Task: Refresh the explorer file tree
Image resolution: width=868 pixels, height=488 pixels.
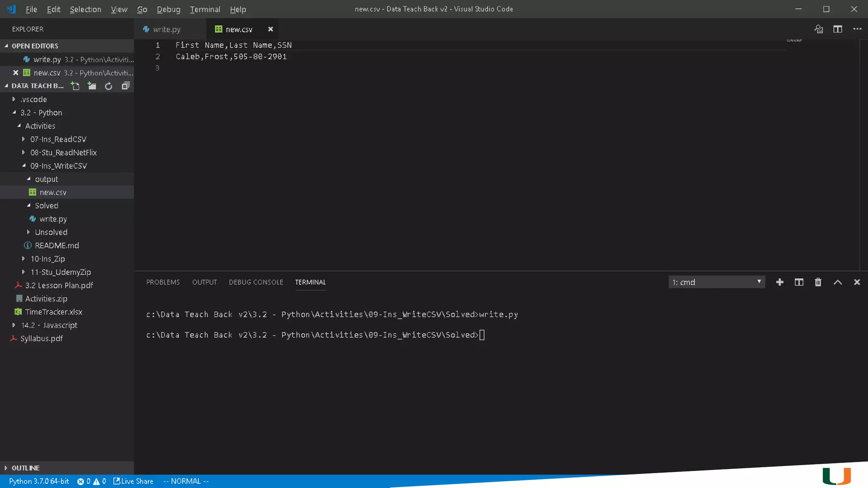Action: [108, 86]
